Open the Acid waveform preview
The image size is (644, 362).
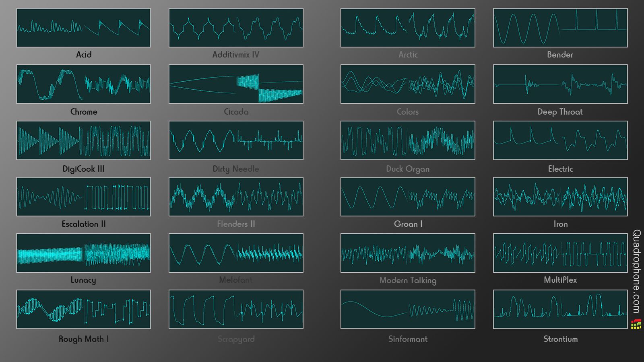(x=83, y=27)
